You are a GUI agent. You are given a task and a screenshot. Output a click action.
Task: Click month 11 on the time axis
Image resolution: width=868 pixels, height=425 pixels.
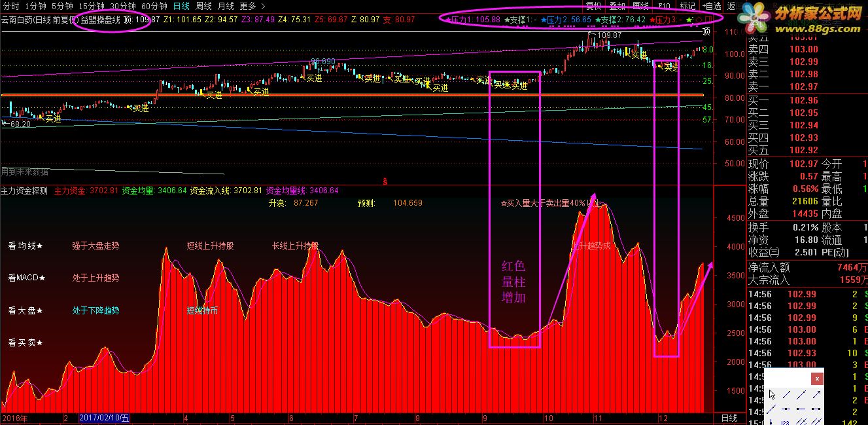(598, 418)
